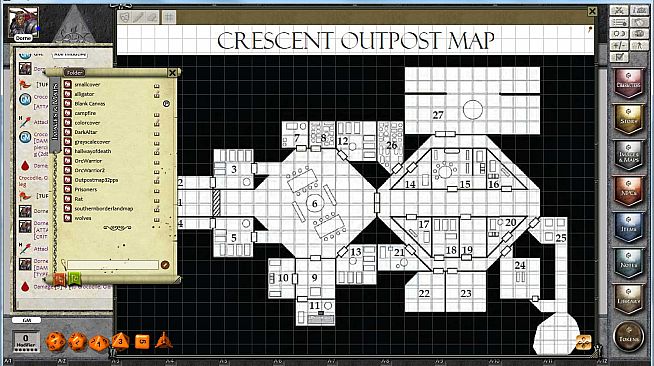Open the modifiers plus/minus button
654x366 pixels.
(x=619, y=45)
